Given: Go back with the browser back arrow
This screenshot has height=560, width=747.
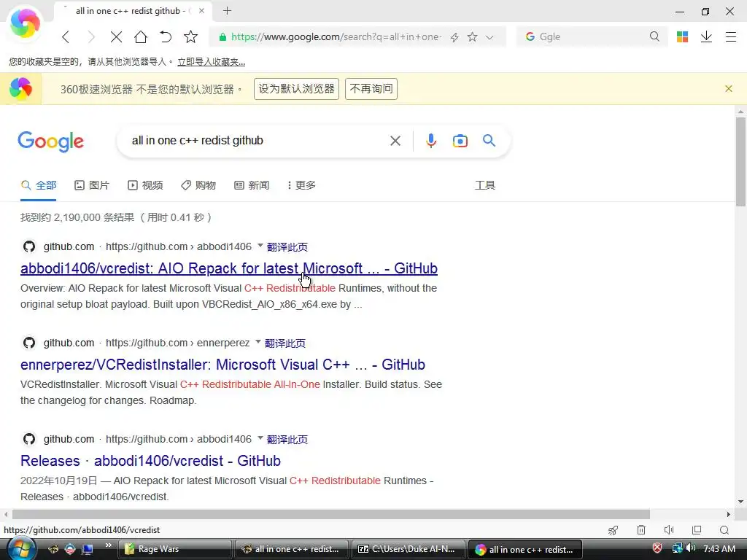Looking at the screenshot, I should tap(66, 36).
